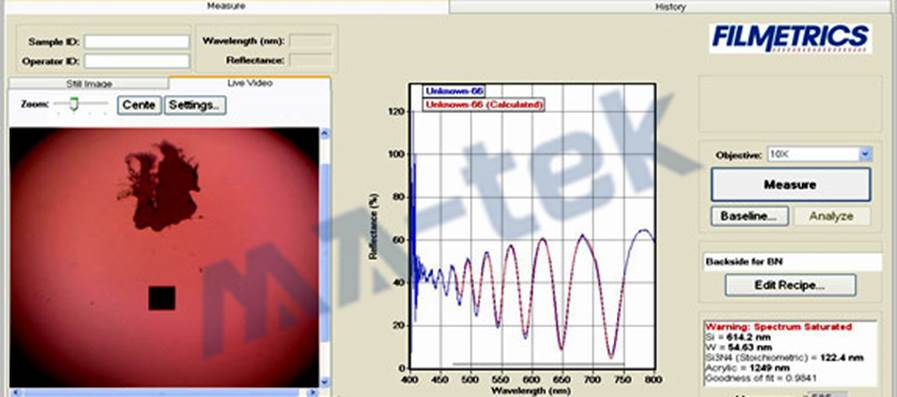This screenshot has height=397, width=897.
Task: Open the Edit Recipe dialog
Action: pyautogui.click(x=790, y=285)
